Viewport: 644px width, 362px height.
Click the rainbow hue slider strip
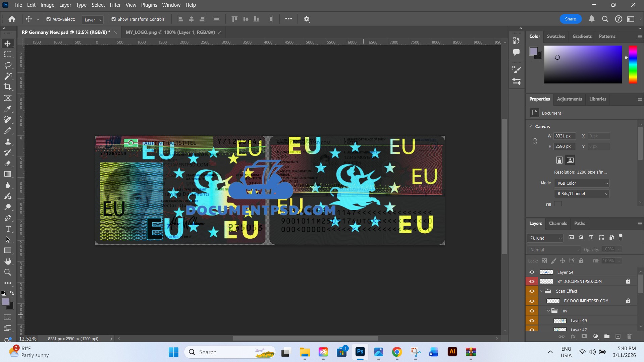coord(633,64)
